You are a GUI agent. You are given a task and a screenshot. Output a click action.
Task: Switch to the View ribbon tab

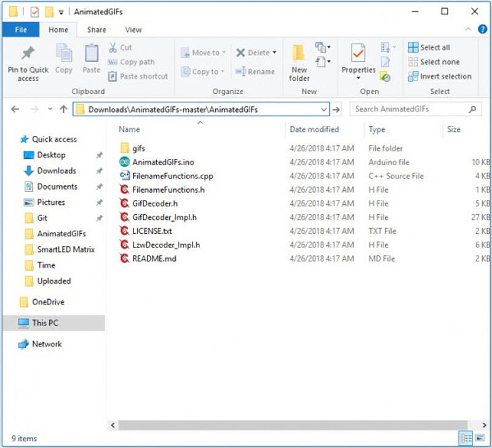coord(133,30)
